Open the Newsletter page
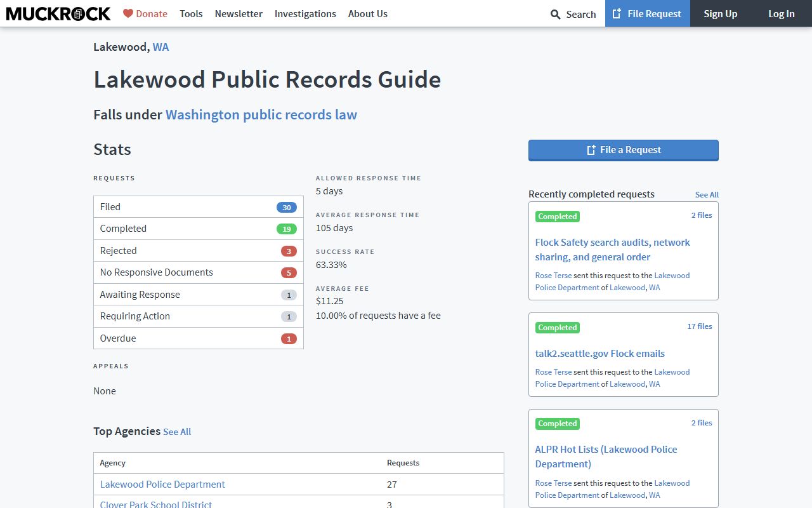The width and height of the screenshot is (812, 508). (x=239, y=13)
